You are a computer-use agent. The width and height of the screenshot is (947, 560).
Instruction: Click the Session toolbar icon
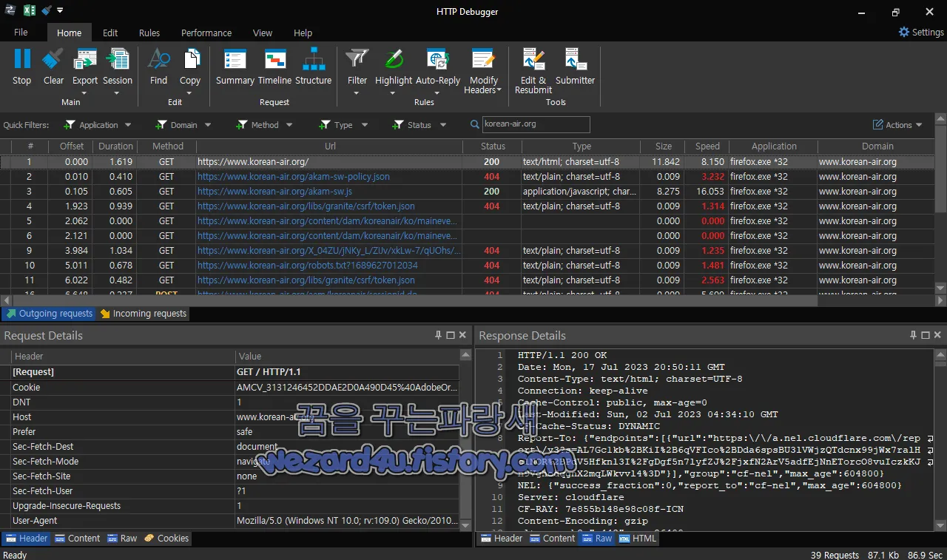tap(118, 59)
